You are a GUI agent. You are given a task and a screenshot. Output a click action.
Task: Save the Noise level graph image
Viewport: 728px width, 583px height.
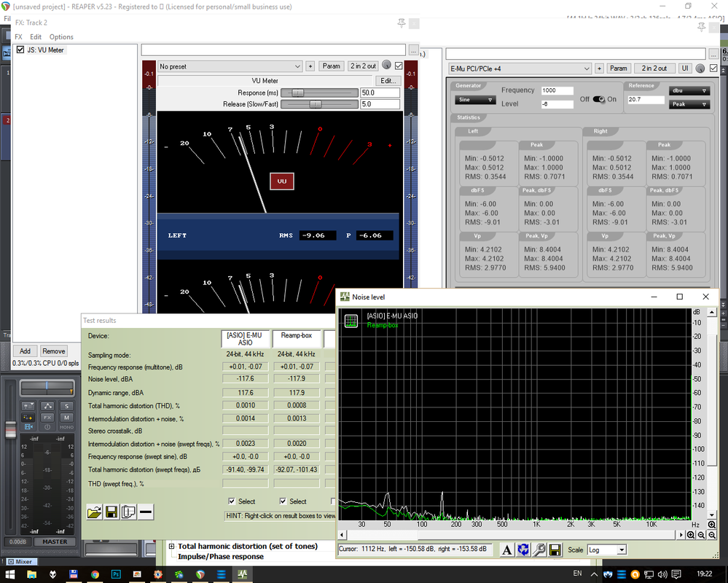pyautogui.click(x=555, y=550)
